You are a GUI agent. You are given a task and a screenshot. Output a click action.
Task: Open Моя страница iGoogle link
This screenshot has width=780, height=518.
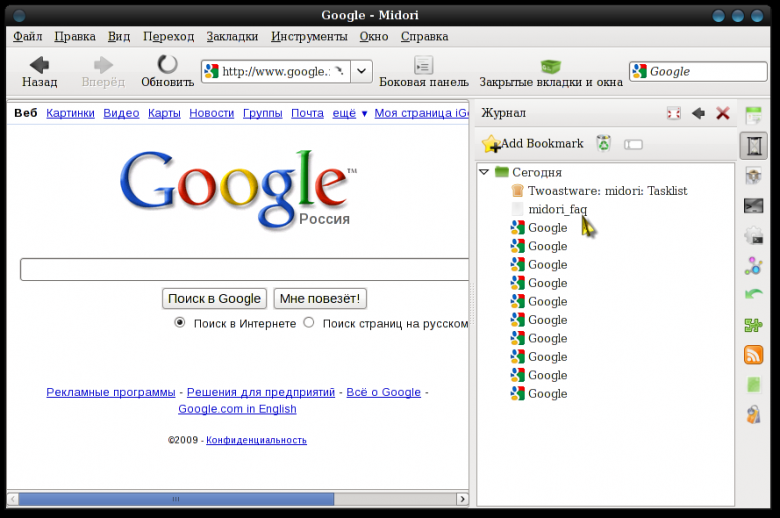[421, 113]
